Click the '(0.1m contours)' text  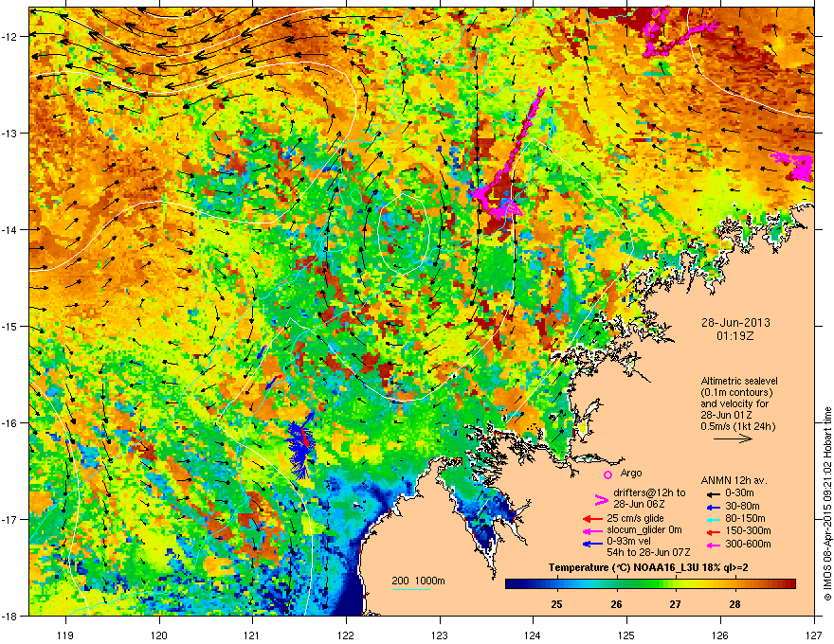tap(736, 393)
